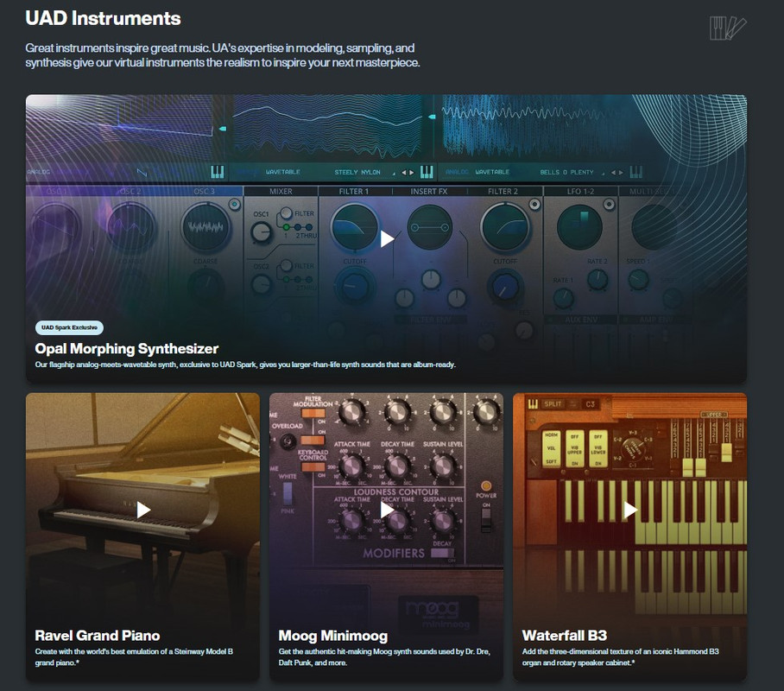Click the 'emulation of a Steinway Model B' text
This screenshot has height=691, width=784.
[134, 657]
